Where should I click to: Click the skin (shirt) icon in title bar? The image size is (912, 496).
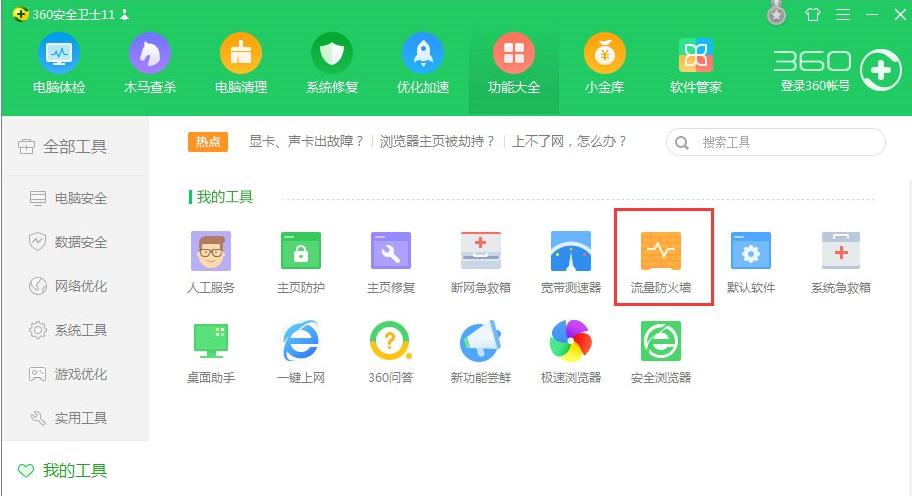[813, 15]
